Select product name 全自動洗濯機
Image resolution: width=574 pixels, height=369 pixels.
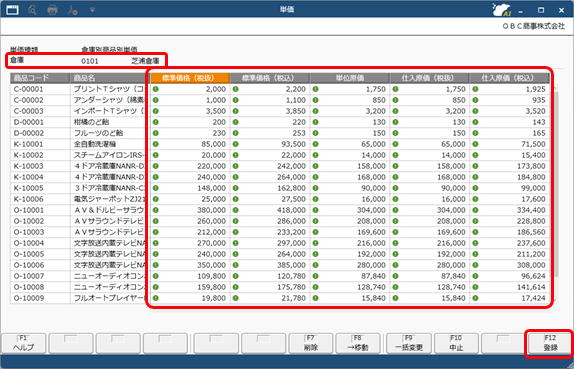95,144
